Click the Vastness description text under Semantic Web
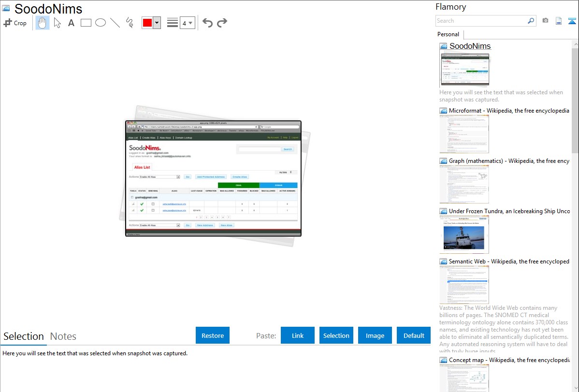579x392 pixels. [504, 329]
